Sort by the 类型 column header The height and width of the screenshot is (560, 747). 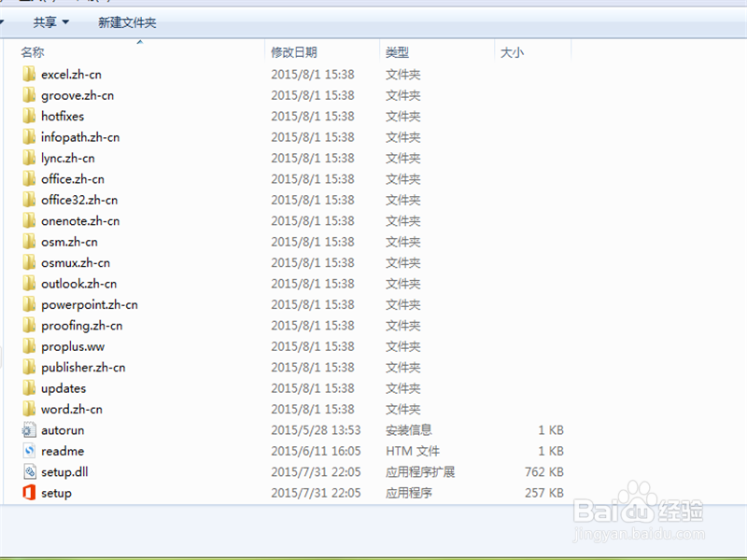tap(398, 52)
